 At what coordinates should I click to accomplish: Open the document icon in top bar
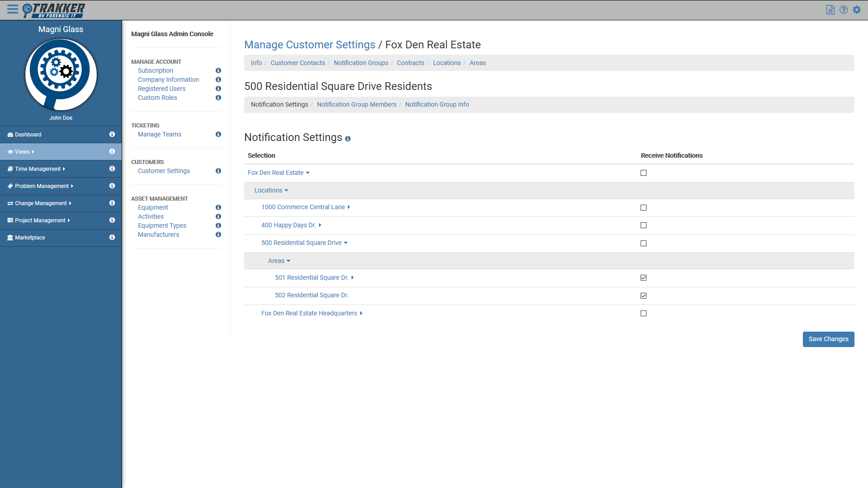point(830,10)
